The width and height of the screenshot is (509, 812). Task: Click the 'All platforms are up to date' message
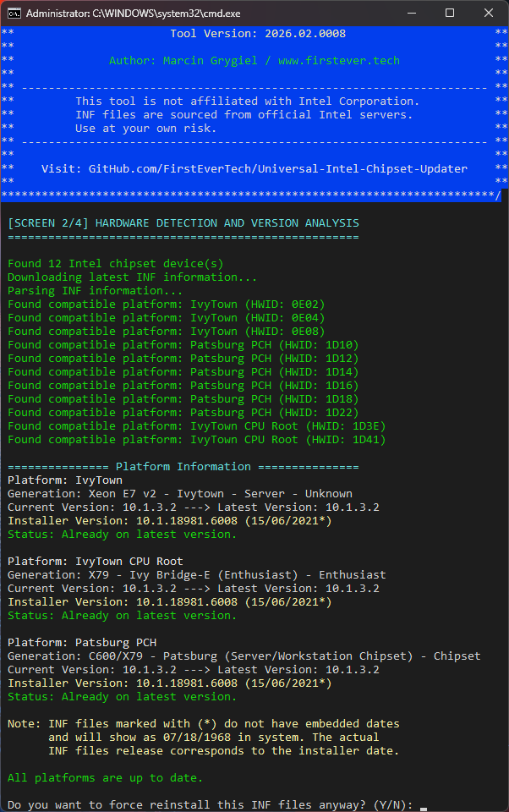(105, 777)
